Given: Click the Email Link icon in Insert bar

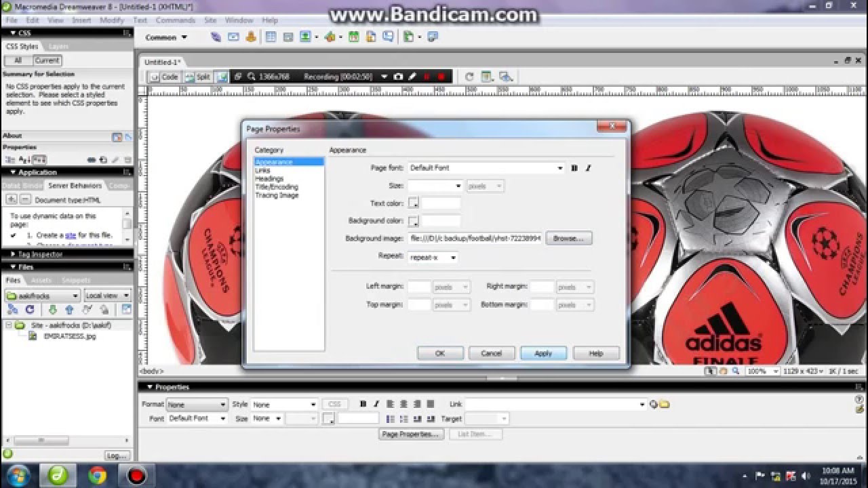Looking at the screenshot, I should tap(234, 37).
